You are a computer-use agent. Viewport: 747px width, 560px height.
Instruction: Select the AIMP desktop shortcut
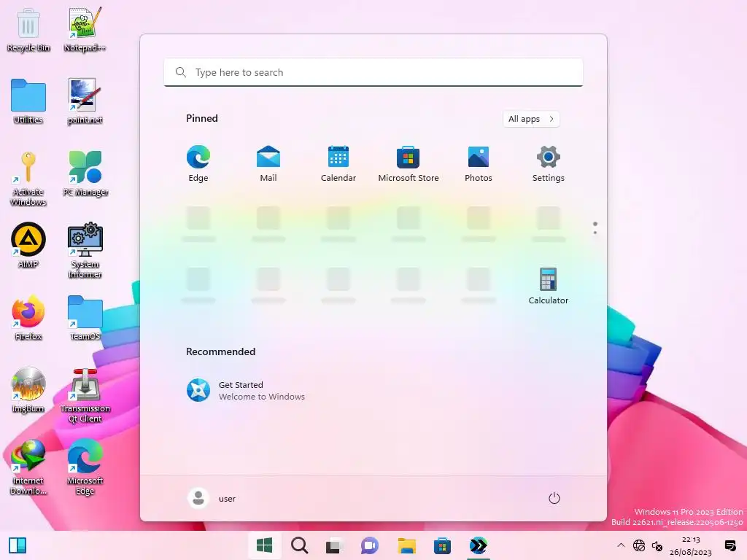pyautogui.click(x=28, y=246)
